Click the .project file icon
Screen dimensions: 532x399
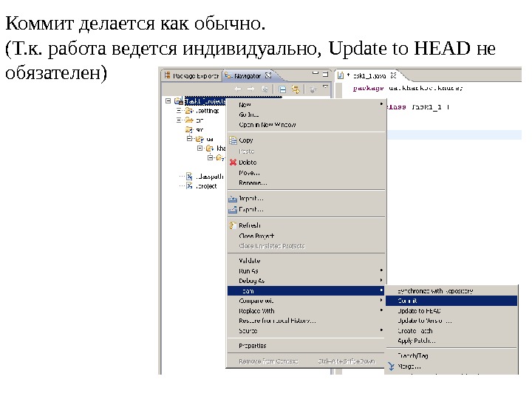(x=190, y=186)
